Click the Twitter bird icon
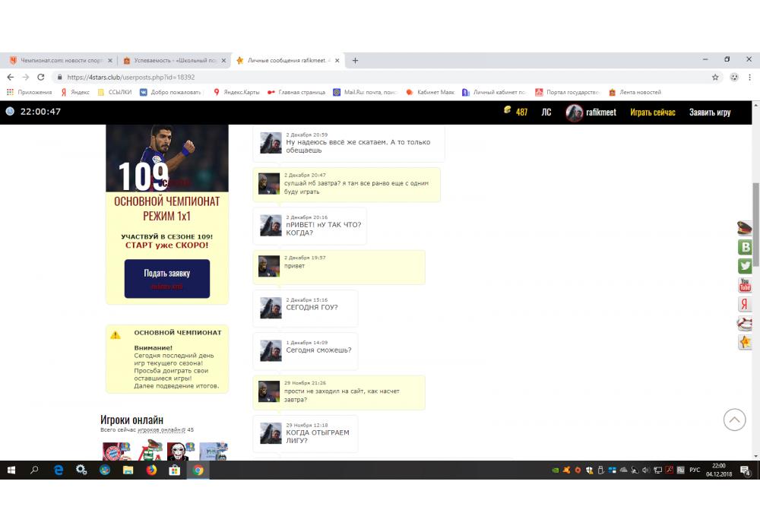 (x=745, y=266)
